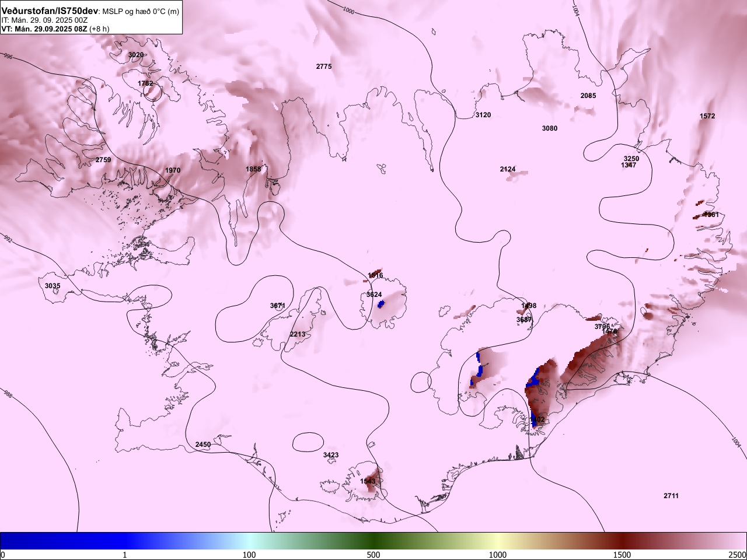Click the 992 isobar label
Viewport: 747px width, 560px height.
tap(8, 239)
